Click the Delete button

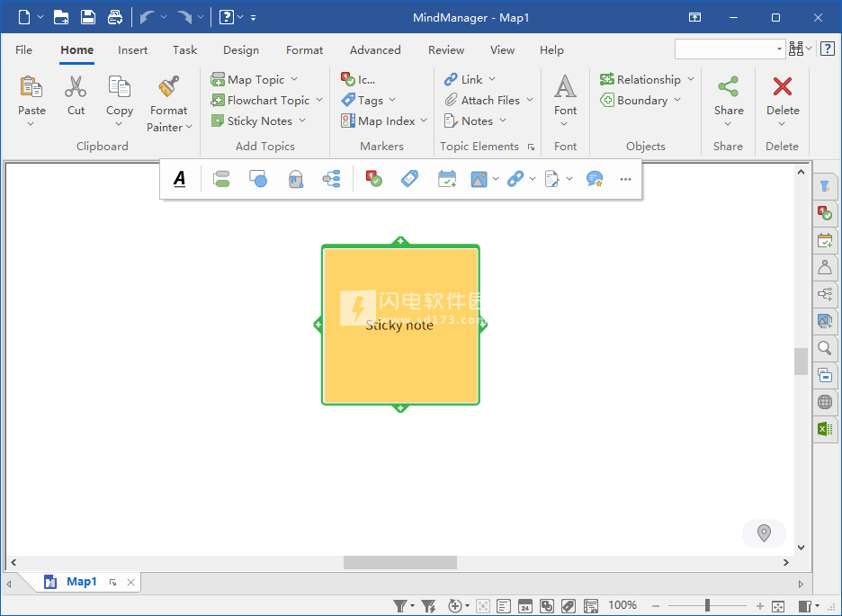(x=783, y=102)
